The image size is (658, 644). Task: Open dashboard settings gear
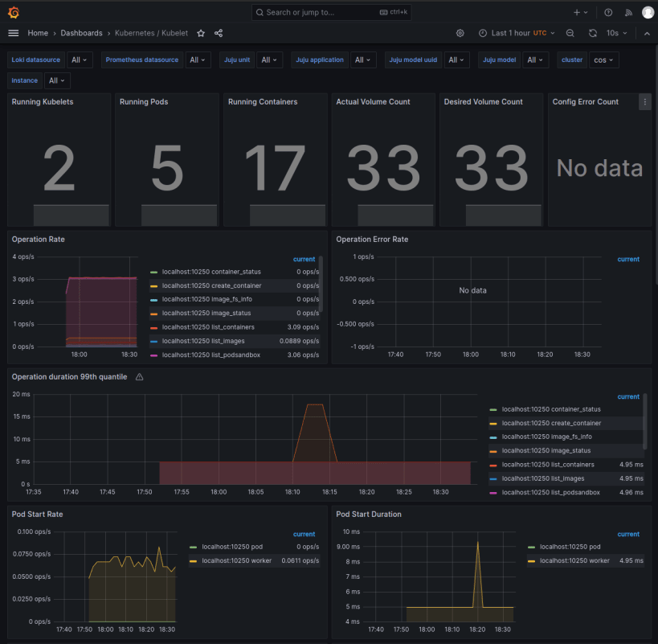[x=460, y=33]
